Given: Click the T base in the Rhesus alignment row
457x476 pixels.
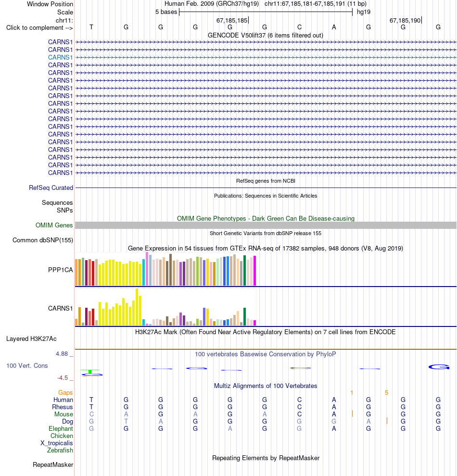Looking at the screenshot, I should (x=91, y=407).
